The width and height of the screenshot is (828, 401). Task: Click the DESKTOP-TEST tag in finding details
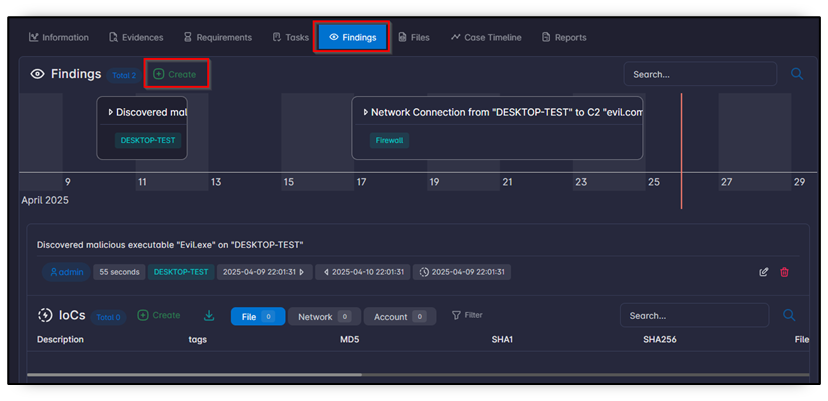click(x=181, y=272)
